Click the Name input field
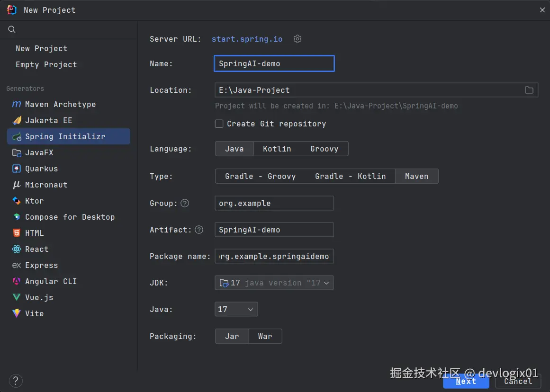 tap(274, 63)
